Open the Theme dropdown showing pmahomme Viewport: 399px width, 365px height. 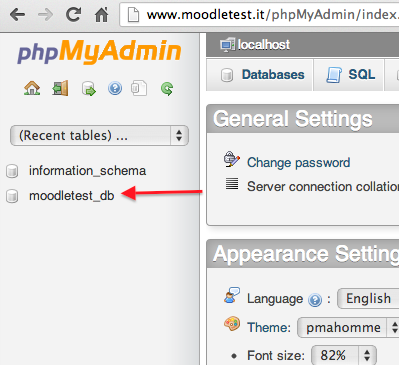click(348, 327)
